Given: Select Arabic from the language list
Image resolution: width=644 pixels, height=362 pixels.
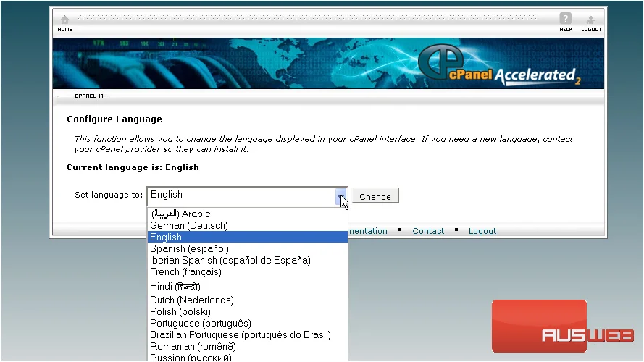Looking at the screenshot, I should click(x=248, y=214).
